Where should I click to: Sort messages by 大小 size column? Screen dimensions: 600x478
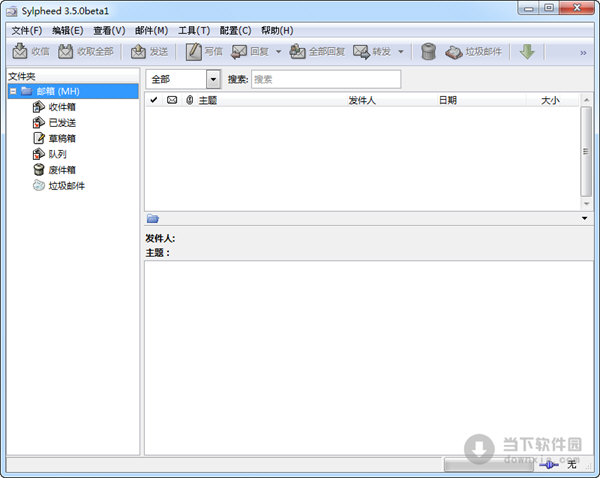pos(550,100)
